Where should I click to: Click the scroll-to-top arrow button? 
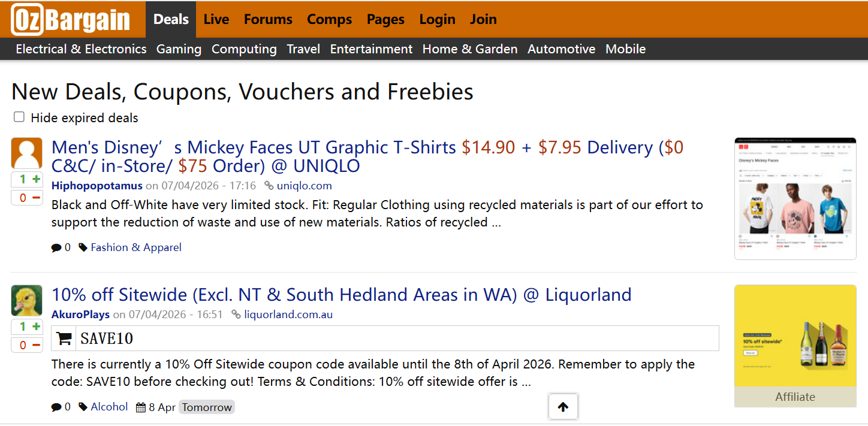click(563, 407)
